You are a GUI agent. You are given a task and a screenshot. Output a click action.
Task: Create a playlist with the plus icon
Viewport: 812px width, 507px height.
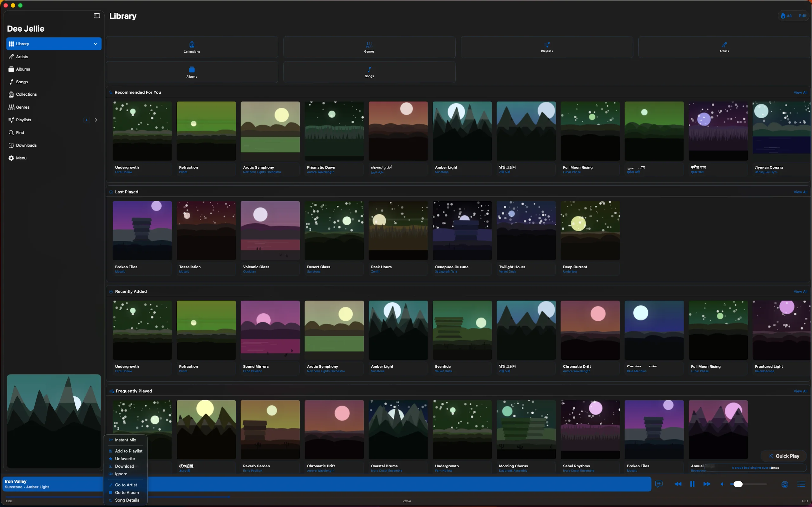tap(86, 120)
